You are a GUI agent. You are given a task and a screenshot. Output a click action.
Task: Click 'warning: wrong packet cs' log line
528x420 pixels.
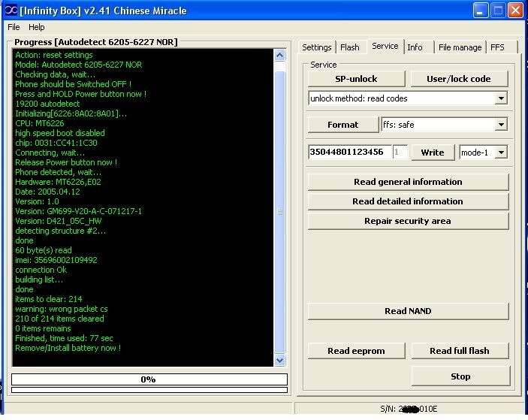[62, 309]
